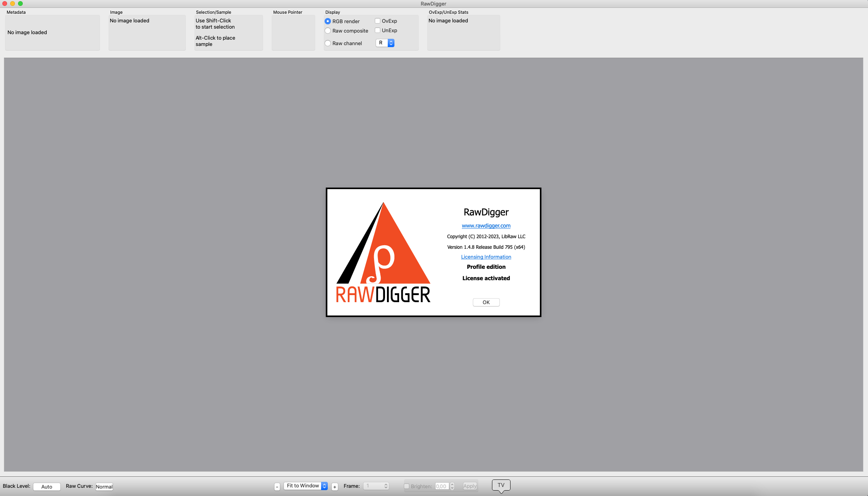Click the Auto black level button
868x496 pixels.
click(x=47, y=487)
